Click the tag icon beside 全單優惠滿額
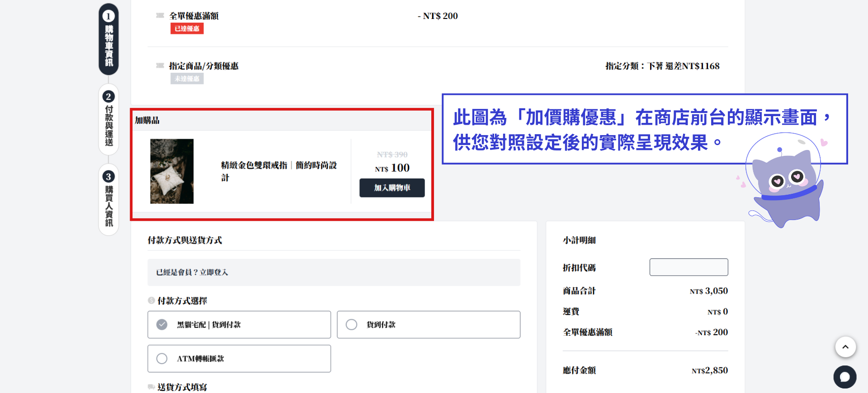 click(160, 16)
